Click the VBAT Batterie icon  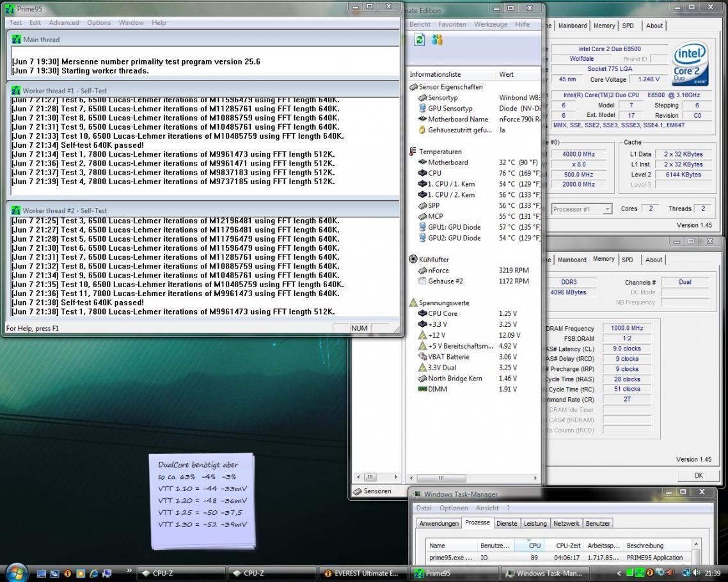pos(422,356)
